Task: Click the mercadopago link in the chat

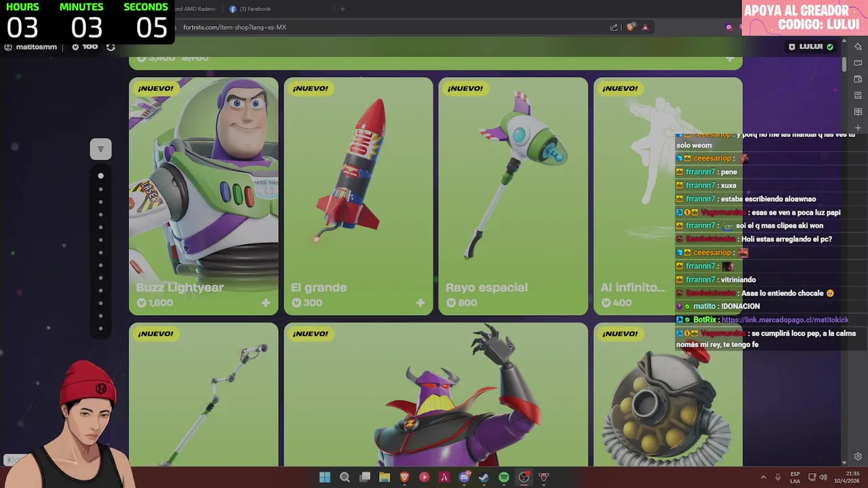Action: (785, 320)
